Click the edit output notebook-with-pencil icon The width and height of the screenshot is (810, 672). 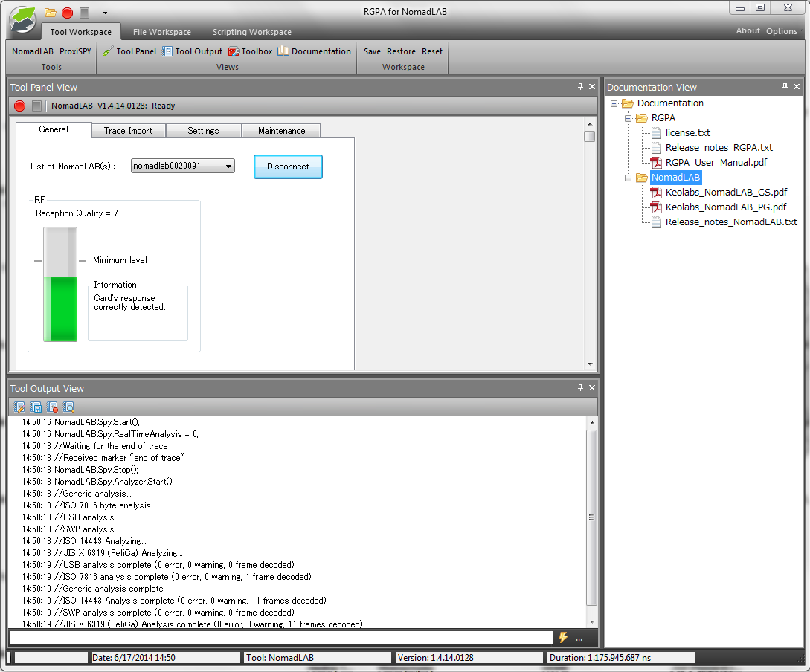tap(19, 407)
